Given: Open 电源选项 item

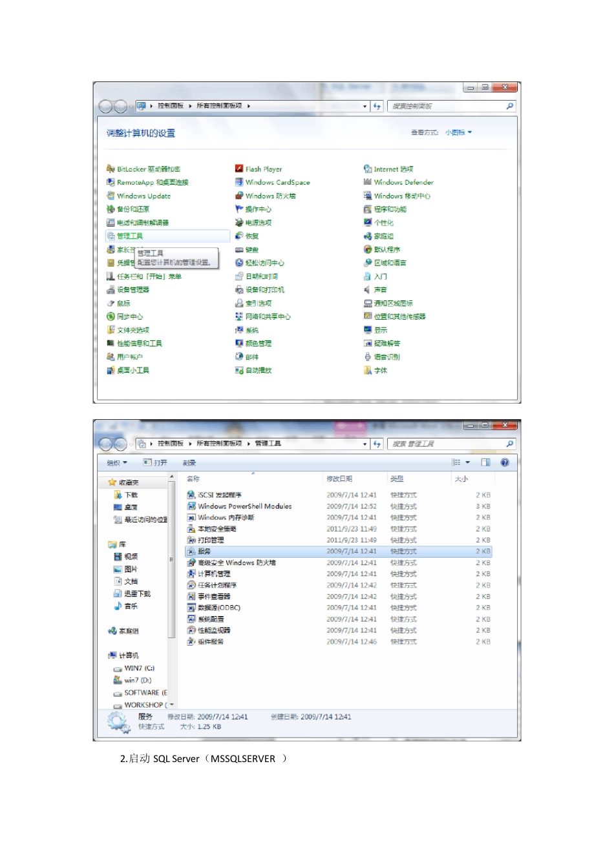Looking at the screenshot, I should [x=253, y=223].
